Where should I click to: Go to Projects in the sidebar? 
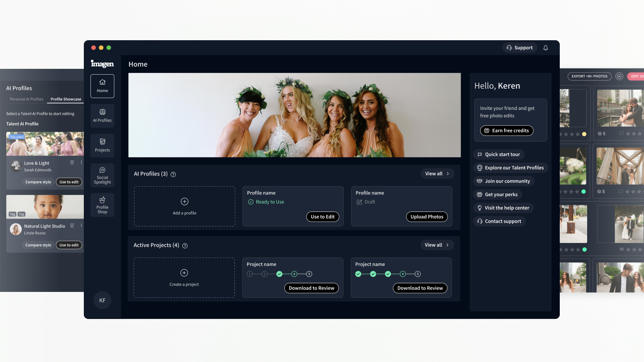tap(102, 146)
